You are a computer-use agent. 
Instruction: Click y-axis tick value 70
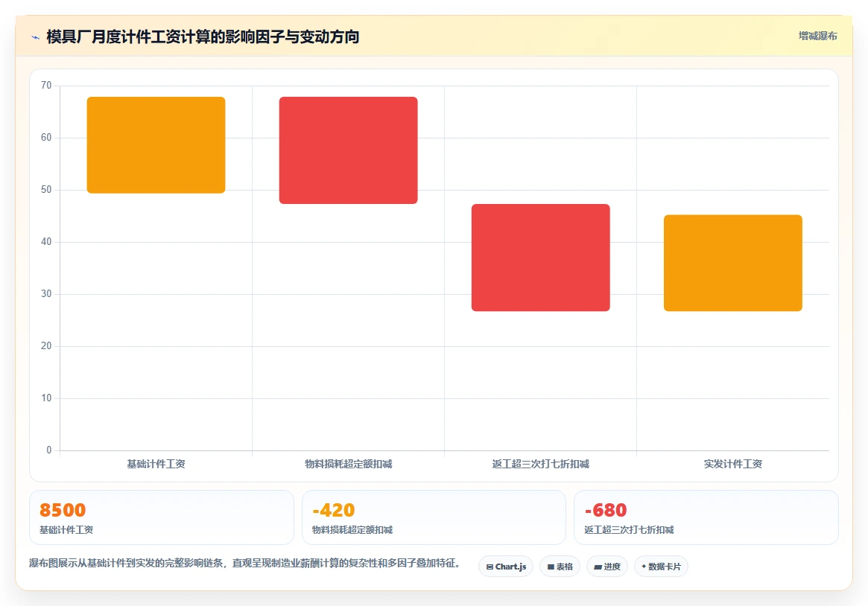pos(46,85)
